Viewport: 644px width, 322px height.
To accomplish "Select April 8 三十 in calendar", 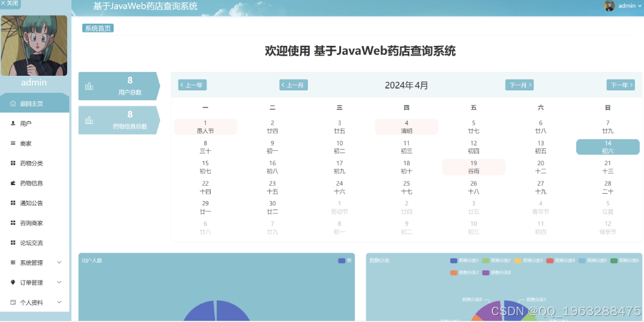I will (x=205, y=147).
